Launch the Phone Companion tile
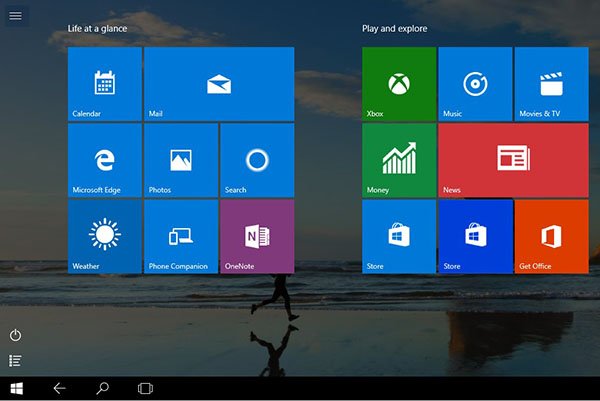This screenshot has width=600, height=401. 180,236
